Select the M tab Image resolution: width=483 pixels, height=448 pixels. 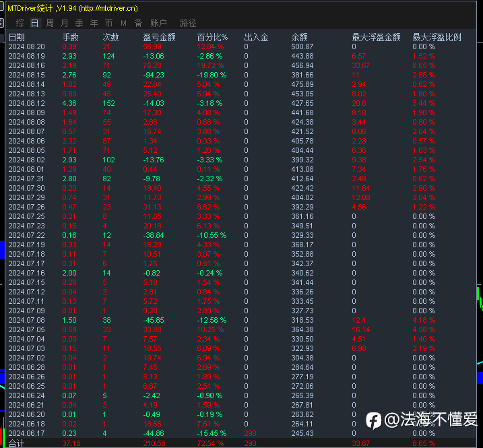(x=123, y=23)
